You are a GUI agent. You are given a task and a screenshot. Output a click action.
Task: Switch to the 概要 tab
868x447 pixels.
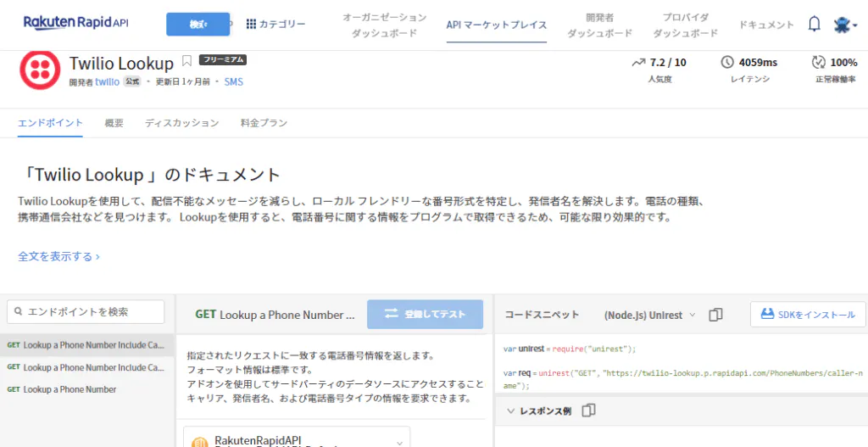tap(114, 123)
